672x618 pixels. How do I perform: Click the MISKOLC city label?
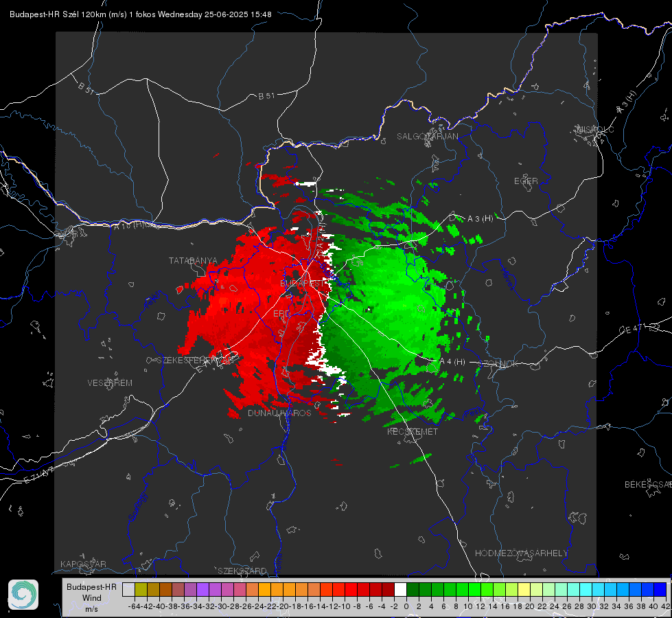[x=595, y=130]
